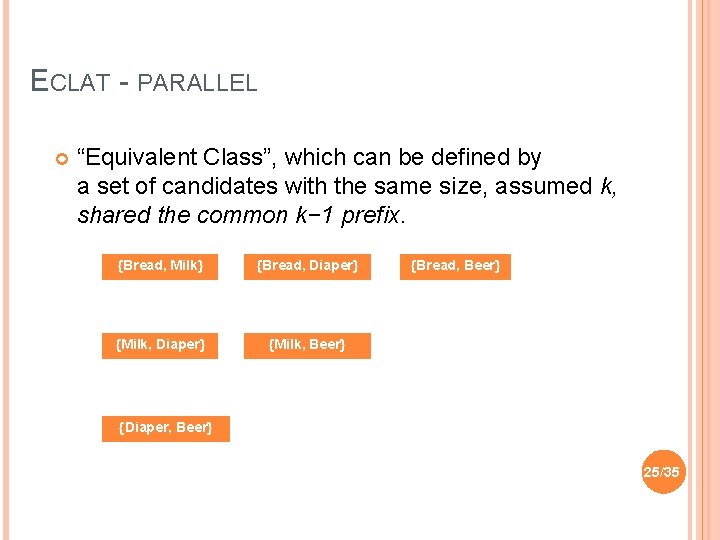
Task: Click the {Bread, Beer} itemset box
Action: point(455,266)
